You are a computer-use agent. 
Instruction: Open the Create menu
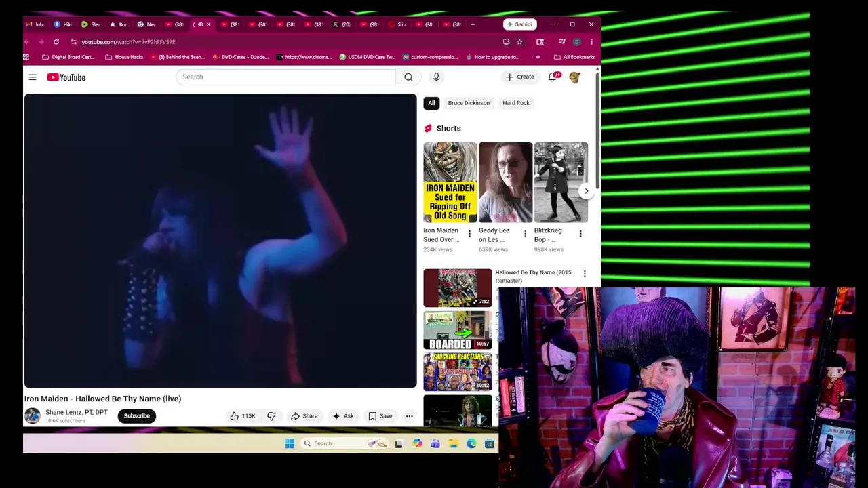tap(519, 77)
